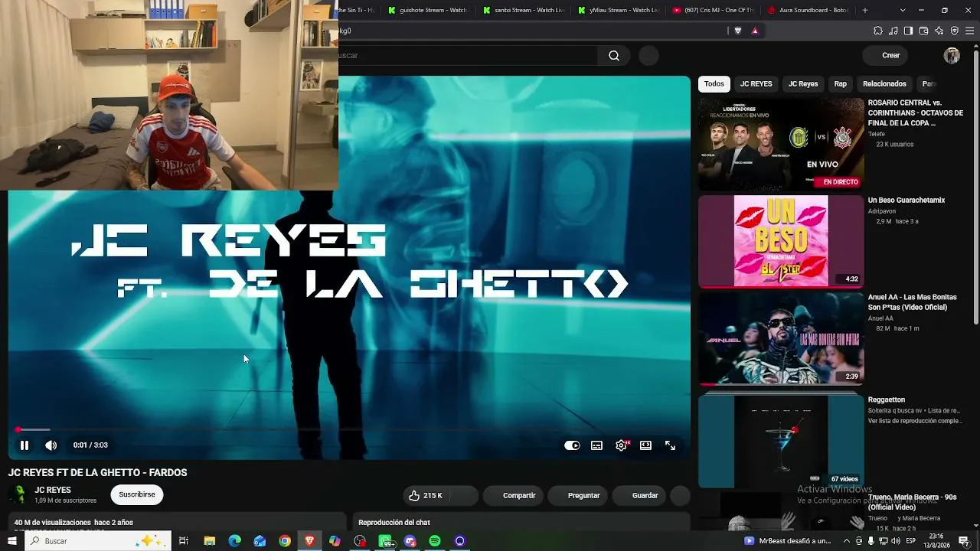Open Spotify from the taskbar
The height and width of the screenshot is (551, 980).
click(x=435, y=541)
